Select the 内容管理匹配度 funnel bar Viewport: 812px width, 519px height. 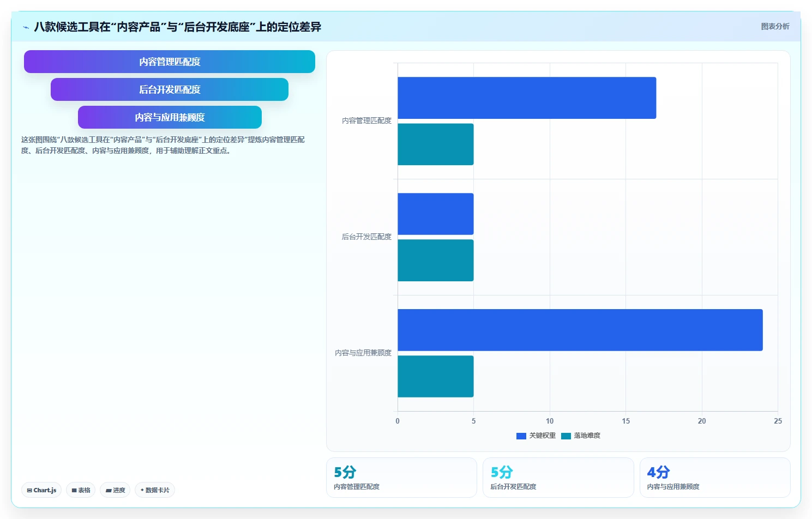click(170, 62)
